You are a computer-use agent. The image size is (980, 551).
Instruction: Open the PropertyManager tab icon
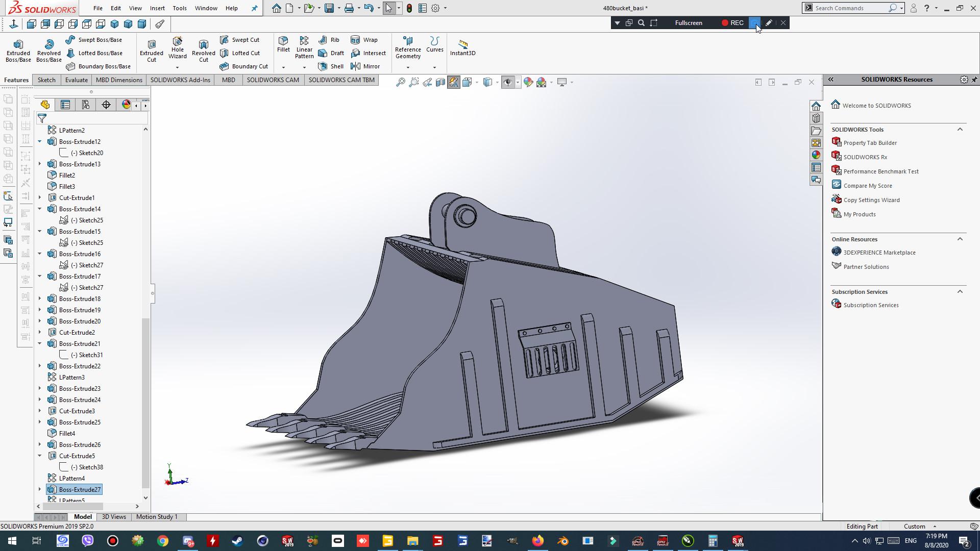point(65,105)
